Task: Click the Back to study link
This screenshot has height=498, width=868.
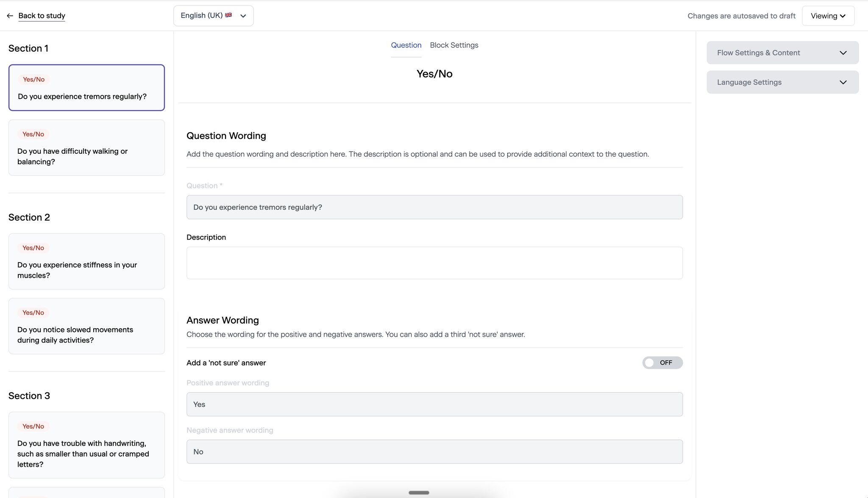Action: pos(42,15)
